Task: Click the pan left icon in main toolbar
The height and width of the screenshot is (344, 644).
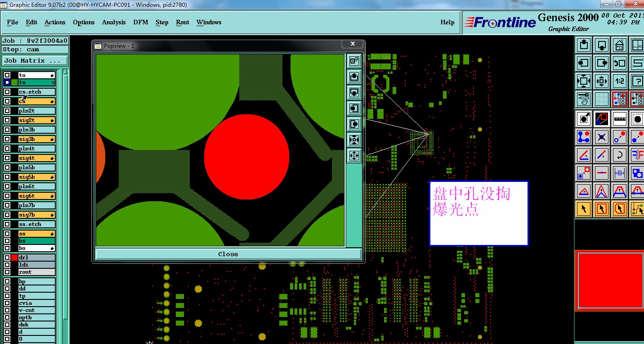Action: point(584,63)
